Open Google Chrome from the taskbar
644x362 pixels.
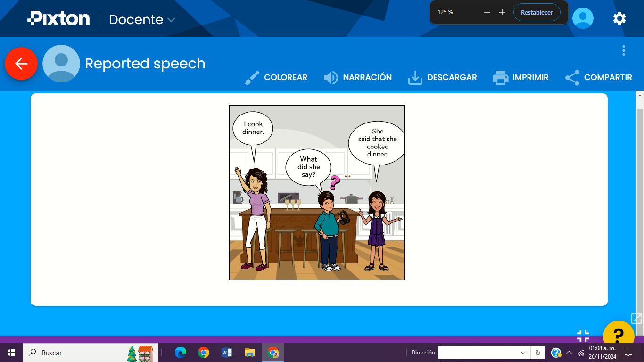pos(203,352)
